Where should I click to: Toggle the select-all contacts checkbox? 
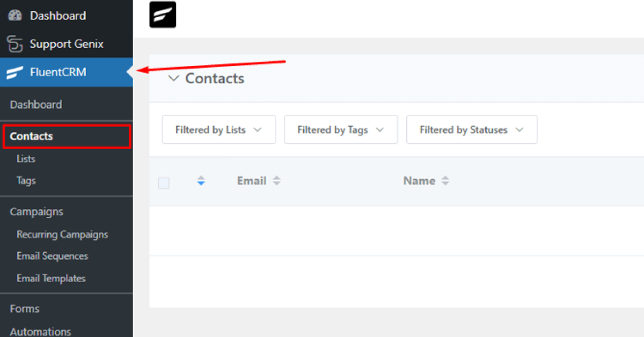pyautogui.click(x=164, y=182)
